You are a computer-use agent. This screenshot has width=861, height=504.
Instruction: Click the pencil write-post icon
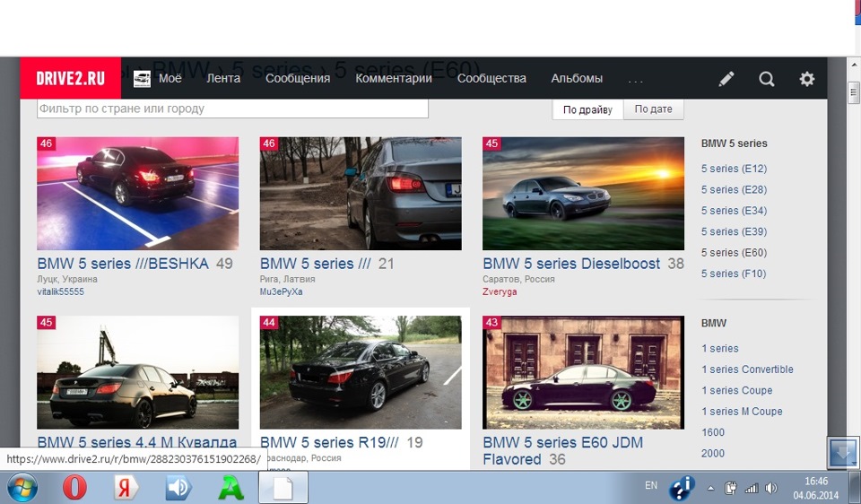pos(726,79)
